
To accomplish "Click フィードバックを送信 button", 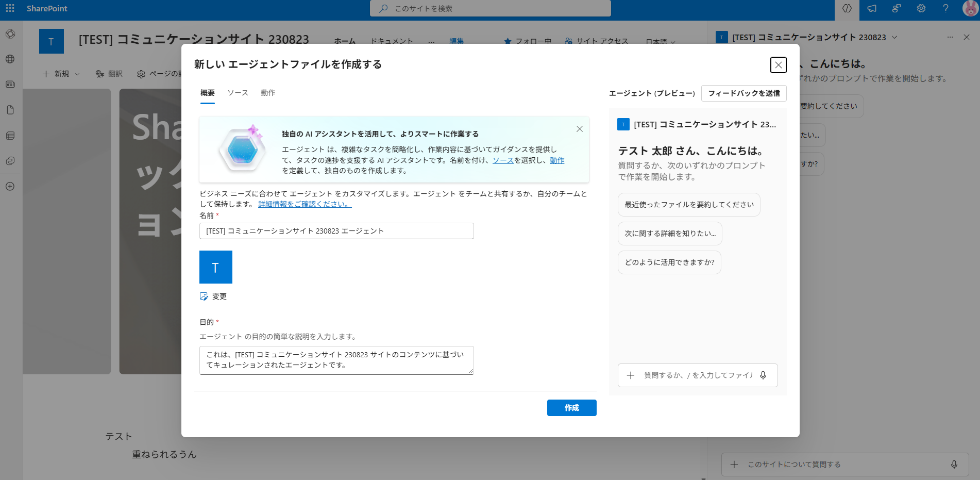I will point(744,93).
